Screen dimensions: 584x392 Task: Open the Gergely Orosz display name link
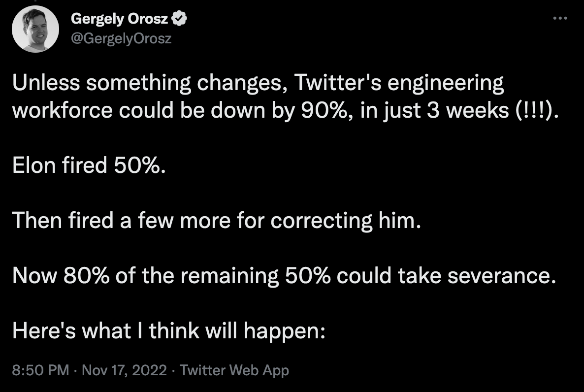119,19
